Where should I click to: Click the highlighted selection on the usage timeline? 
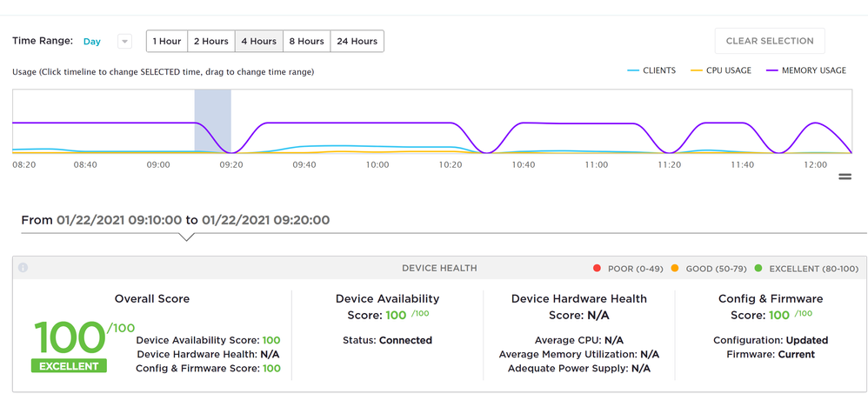212,122
